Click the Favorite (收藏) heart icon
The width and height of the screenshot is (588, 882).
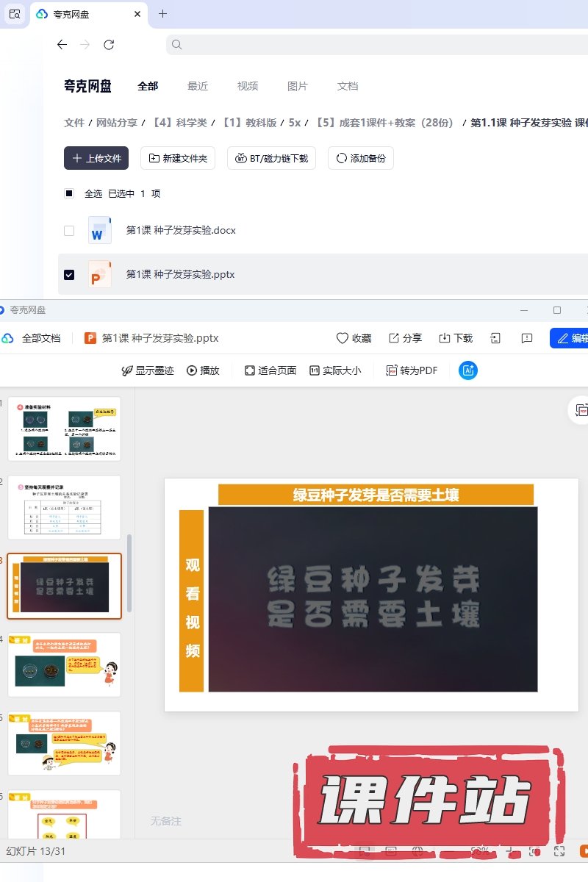(x=354, y=338)
